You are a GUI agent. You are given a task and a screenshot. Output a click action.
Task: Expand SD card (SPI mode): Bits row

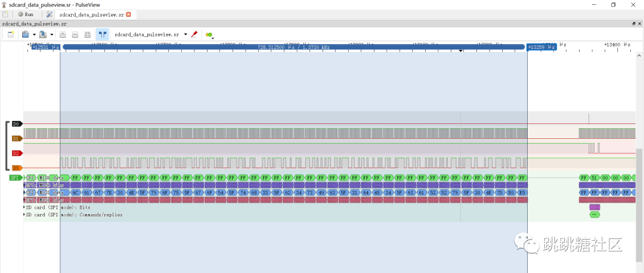pyautogui.click(x=24, y=207)
